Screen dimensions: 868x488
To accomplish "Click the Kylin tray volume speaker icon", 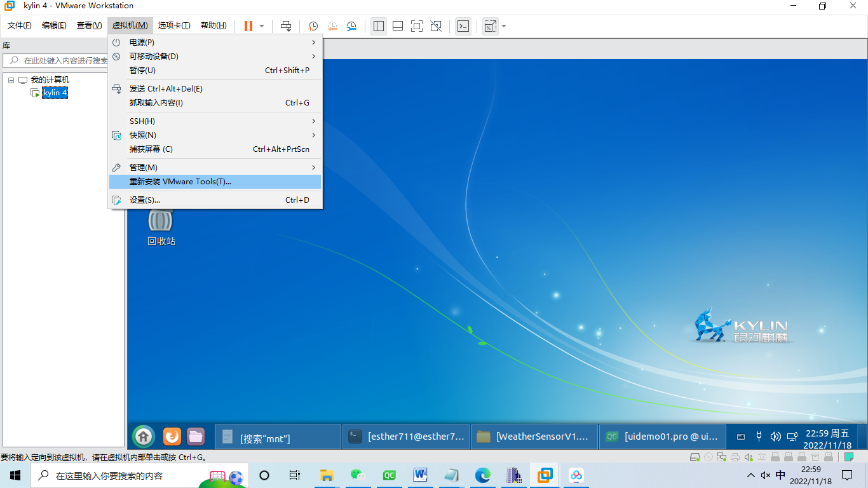I will 775,437.
